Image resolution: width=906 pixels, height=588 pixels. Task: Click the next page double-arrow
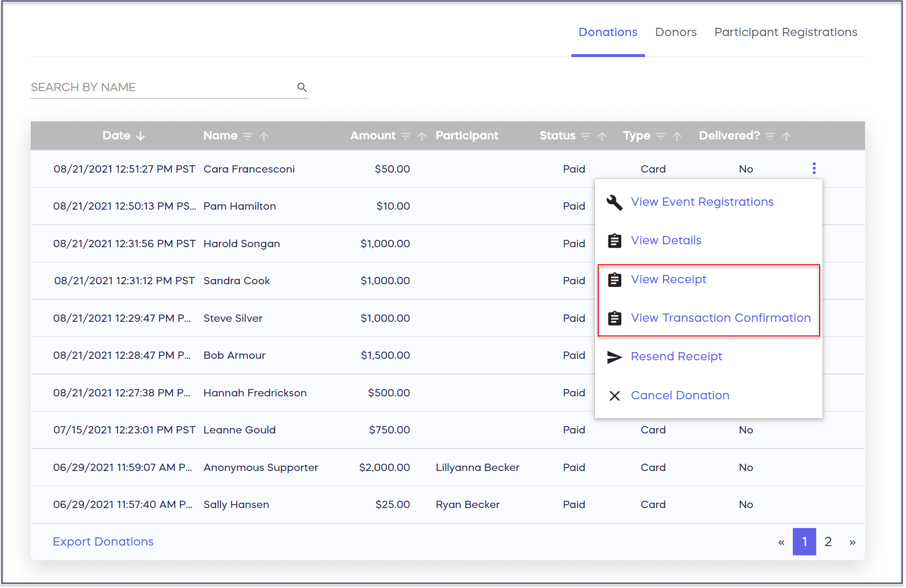852,542
